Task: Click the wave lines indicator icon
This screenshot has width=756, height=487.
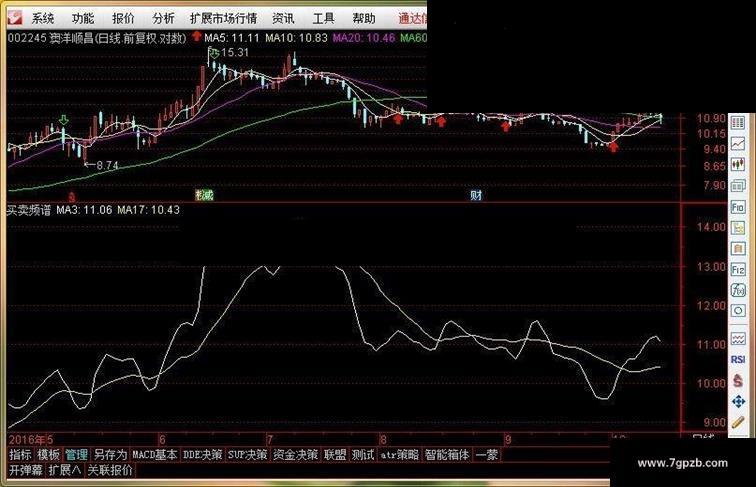Action: pos(738,339)
